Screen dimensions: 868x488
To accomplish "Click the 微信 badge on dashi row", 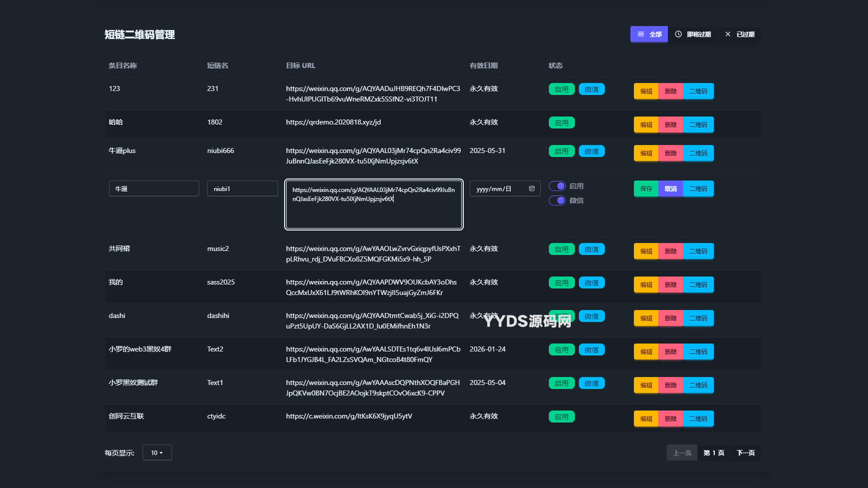I will 591,316.
